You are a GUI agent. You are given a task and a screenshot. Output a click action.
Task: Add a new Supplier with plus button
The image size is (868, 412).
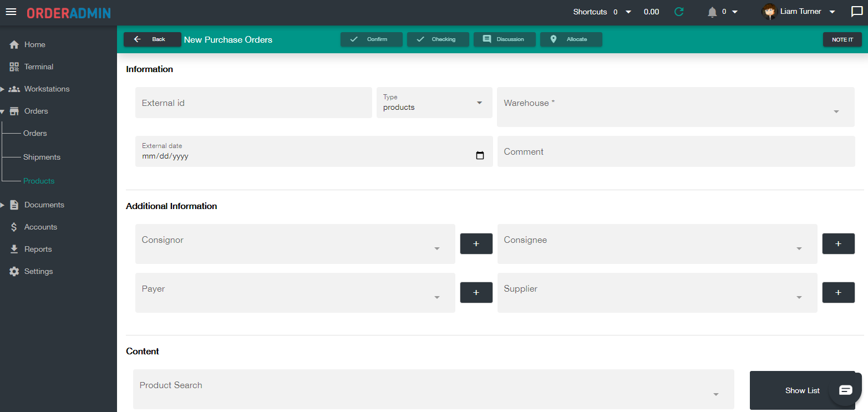(x=839, y=293)
